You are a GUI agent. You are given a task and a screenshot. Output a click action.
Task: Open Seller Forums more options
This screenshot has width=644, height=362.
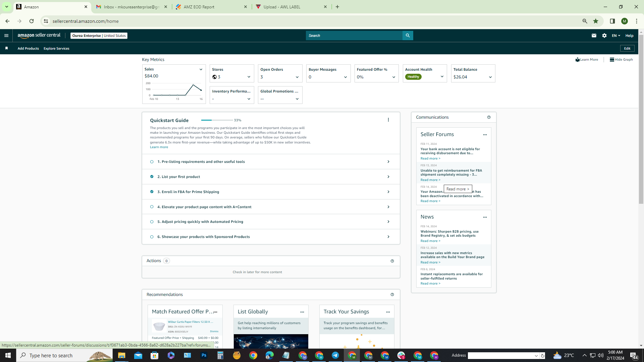tap(485, 135)
